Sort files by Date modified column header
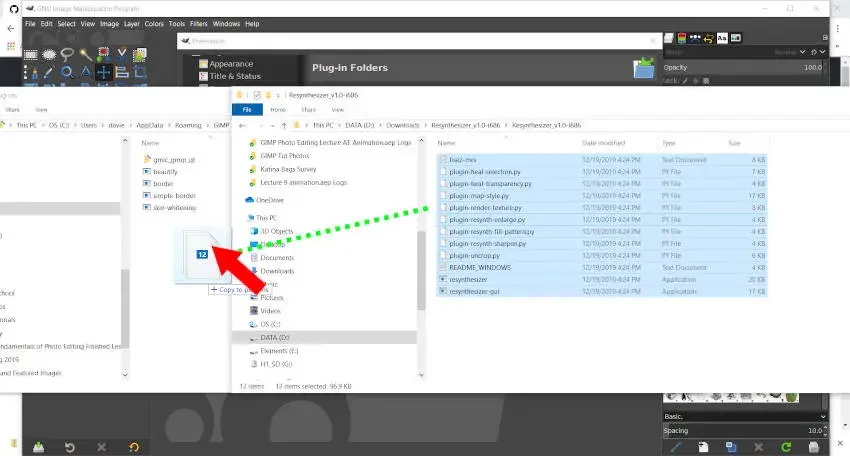 pos(603,143)
